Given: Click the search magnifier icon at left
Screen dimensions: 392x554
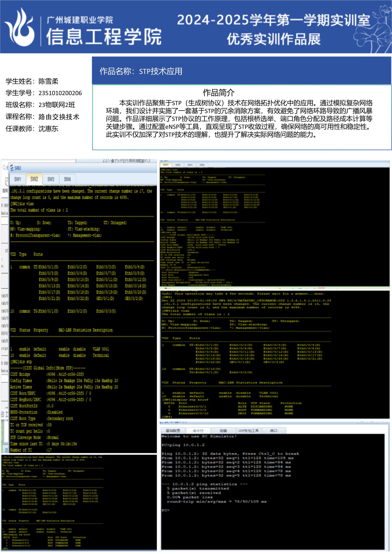Looking at the screenshot, I should pos(4,167).
